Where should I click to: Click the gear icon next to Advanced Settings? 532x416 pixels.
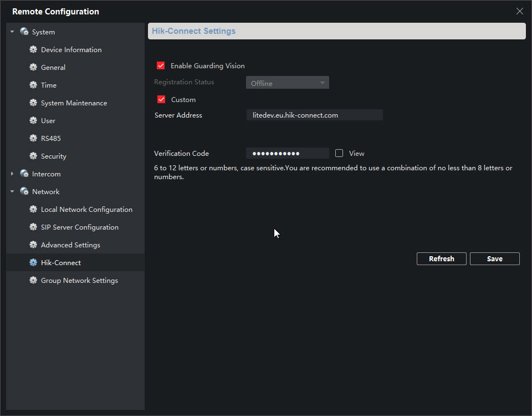point(33,245)
